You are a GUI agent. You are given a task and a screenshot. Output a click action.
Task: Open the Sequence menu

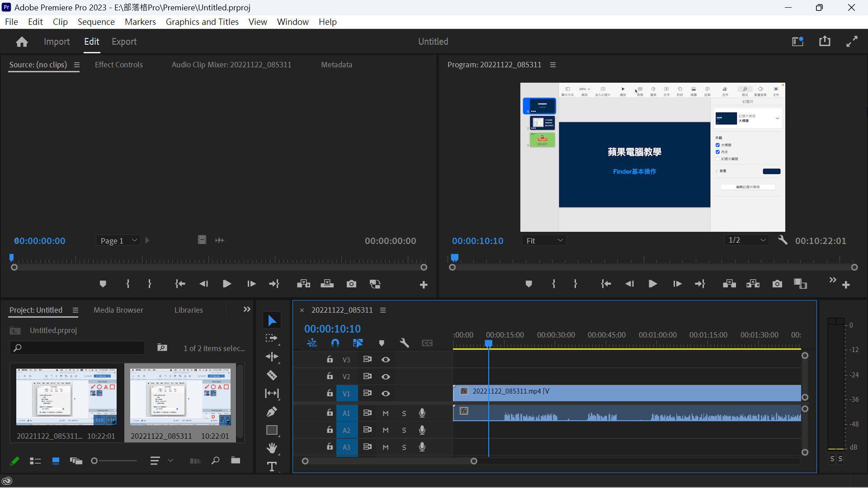point(96,22)
